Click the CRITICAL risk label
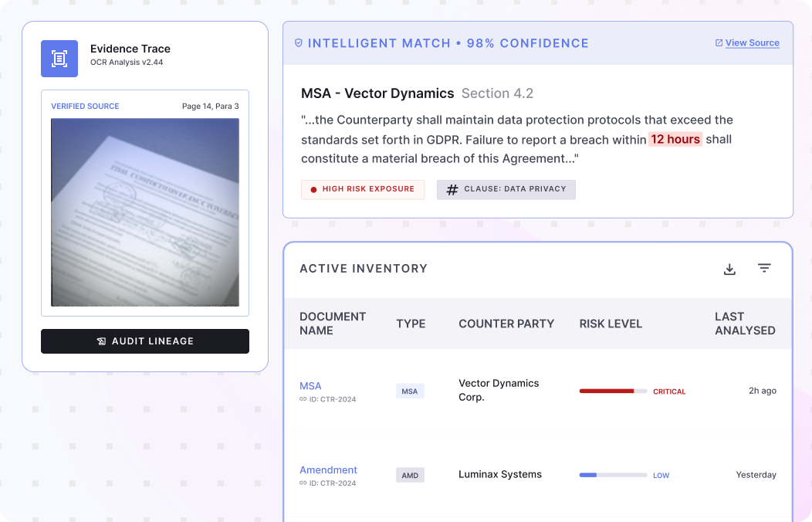Viewport: 812px width, 522px height. 669,391
